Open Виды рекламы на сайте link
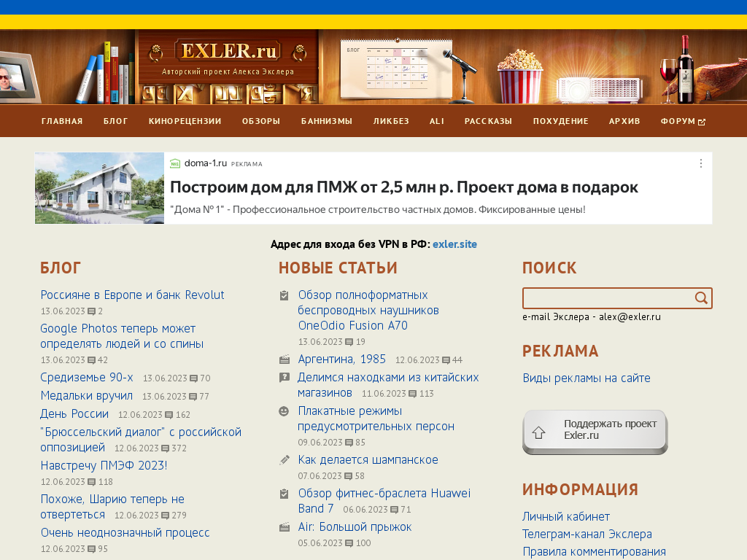 coord(587,378)
